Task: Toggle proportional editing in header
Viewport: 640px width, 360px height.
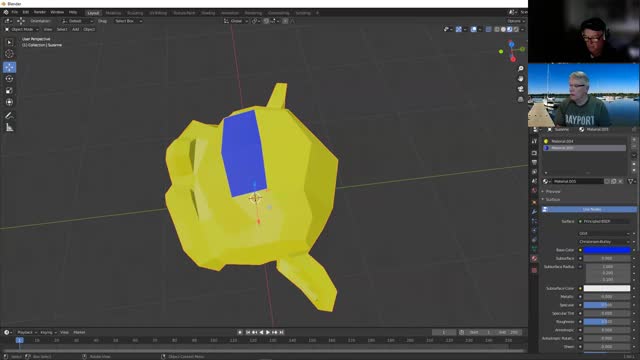Action: [x=285, y=21]
